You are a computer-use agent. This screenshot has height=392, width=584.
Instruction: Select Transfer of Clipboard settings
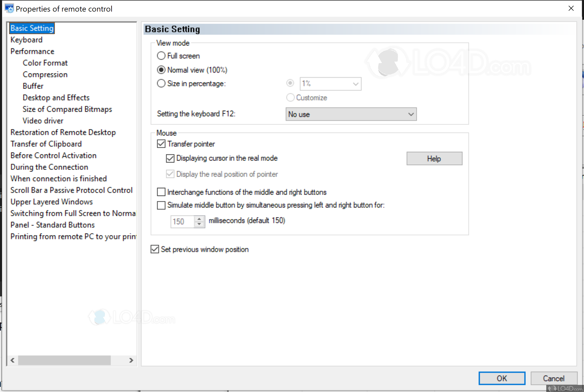tap(46, 144)
